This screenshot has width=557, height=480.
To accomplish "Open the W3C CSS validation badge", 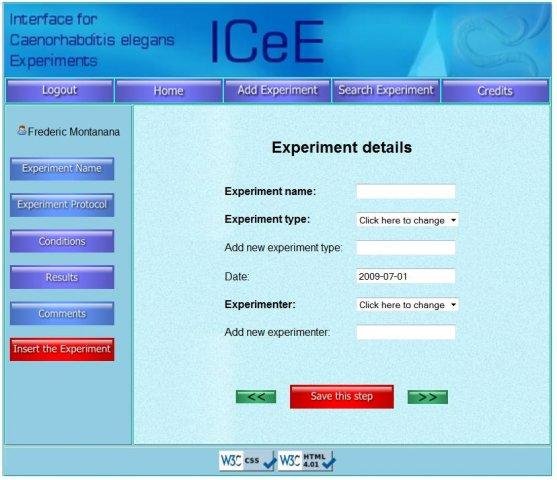I will [247, 461].
